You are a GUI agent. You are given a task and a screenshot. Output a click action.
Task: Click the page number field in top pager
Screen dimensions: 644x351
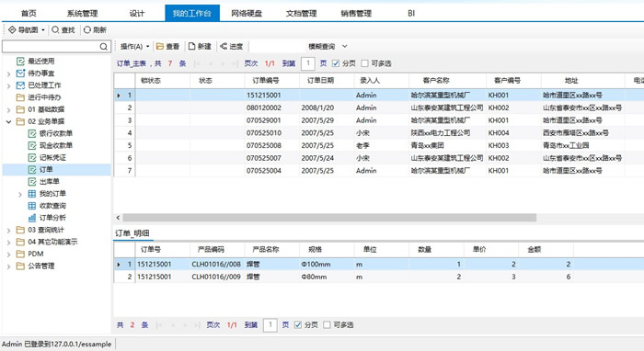308,63
